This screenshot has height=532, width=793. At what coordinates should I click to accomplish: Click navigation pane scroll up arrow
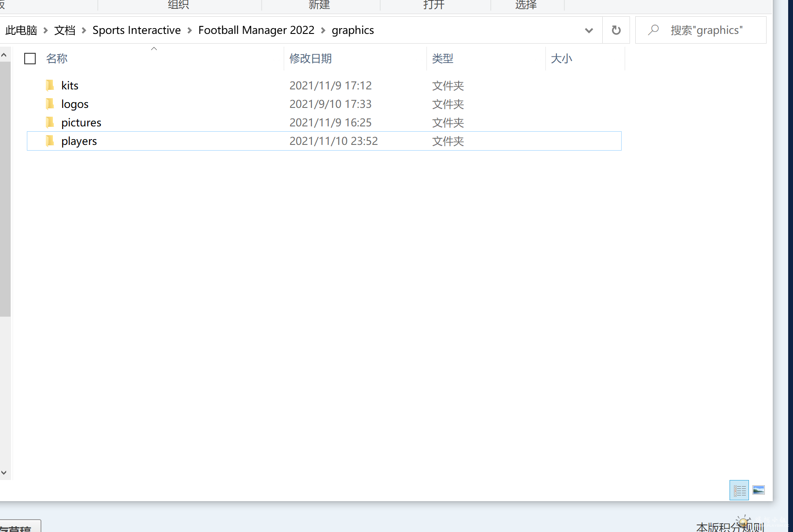pos(4,55)
